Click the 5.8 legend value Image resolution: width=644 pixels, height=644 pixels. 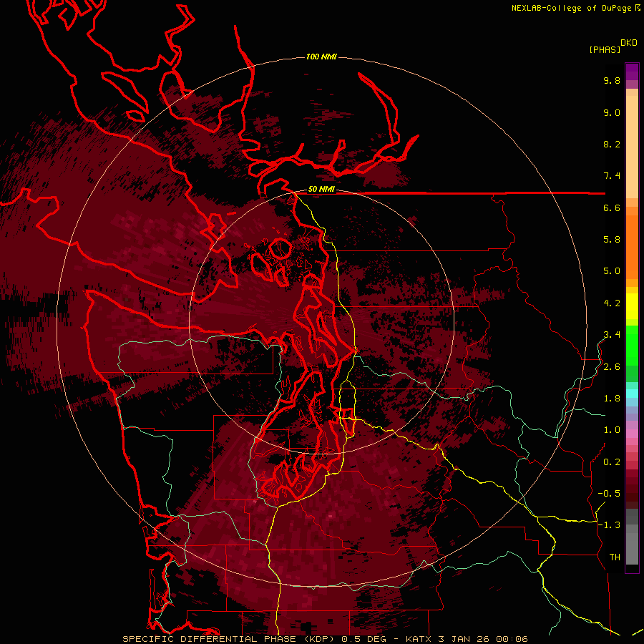(x=612, y=240)
